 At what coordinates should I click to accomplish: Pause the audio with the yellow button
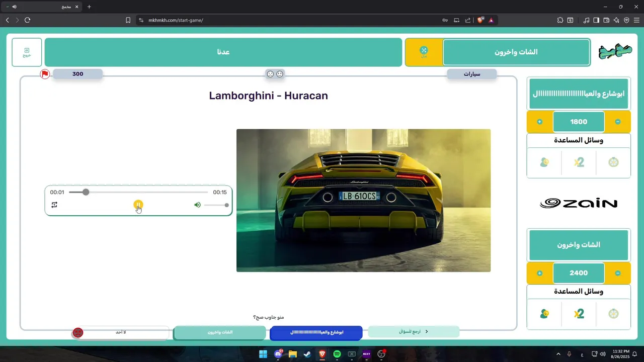pyautogui.click(x=138, y=205)
